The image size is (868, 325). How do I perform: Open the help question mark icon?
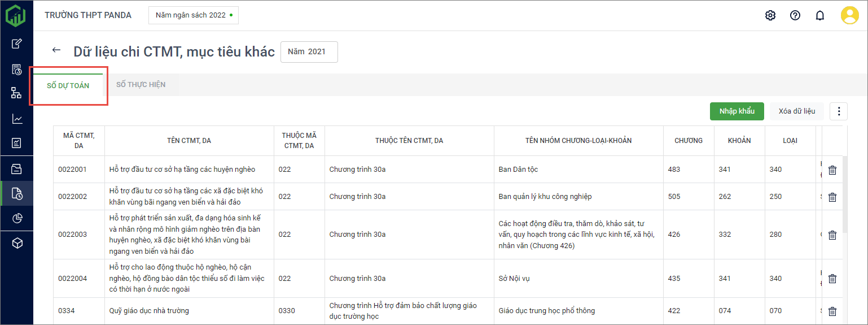[x=795, y=15]
